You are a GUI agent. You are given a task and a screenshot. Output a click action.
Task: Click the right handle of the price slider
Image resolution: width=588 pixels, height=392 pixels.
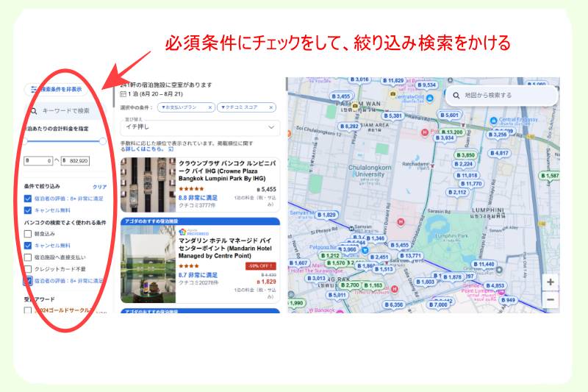[103, 141]
